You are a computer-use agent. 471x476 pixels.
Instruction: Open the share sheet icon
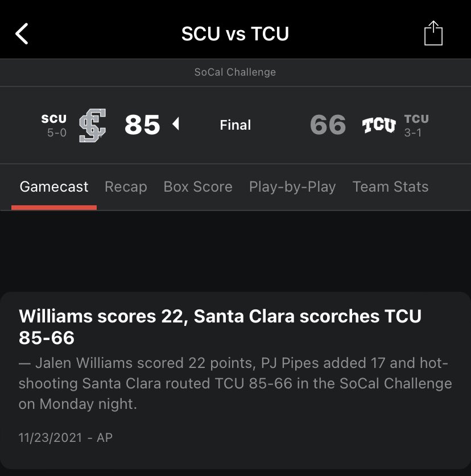tap(433, 33)
